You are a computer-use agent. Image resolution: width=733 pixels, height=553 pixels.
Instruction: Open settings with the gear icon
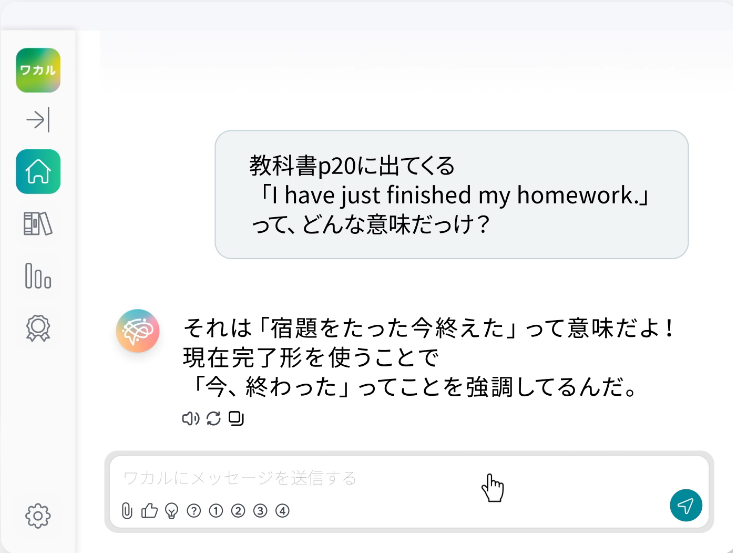point(38,516)
